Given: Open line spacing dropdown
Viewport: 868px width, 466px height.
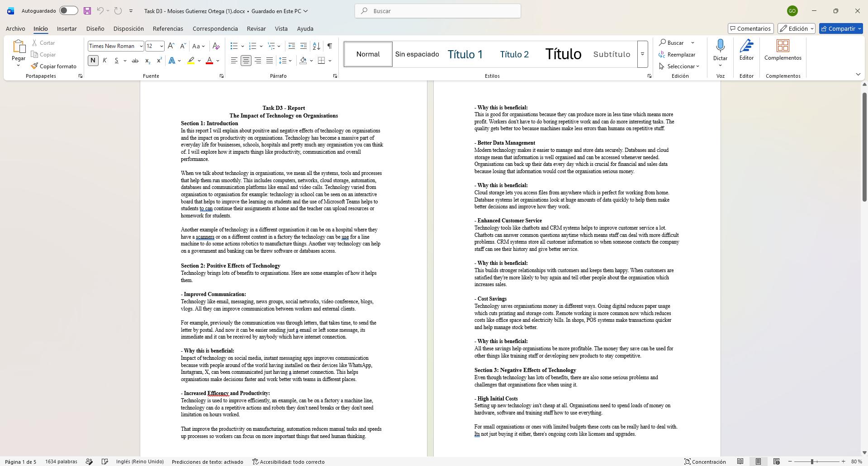Looking at the screenshot, I should [x=285, y=61].
